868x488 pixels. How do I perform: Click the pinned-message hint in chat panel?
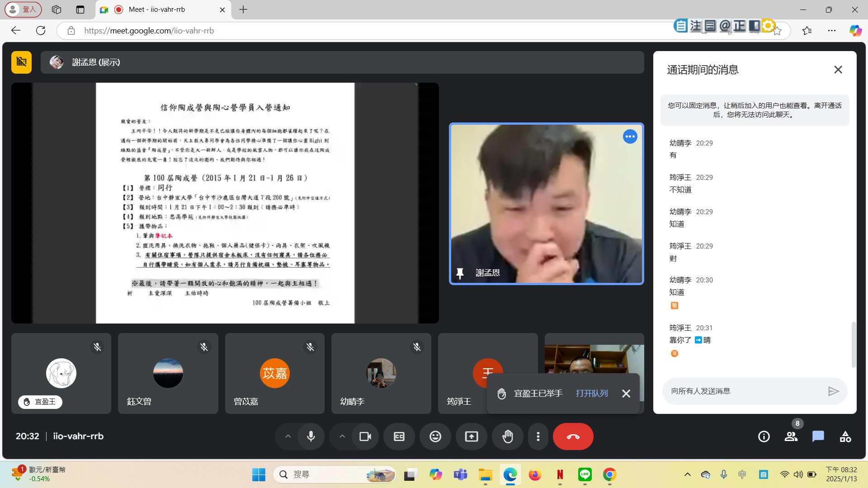click(x=755, y=110)
